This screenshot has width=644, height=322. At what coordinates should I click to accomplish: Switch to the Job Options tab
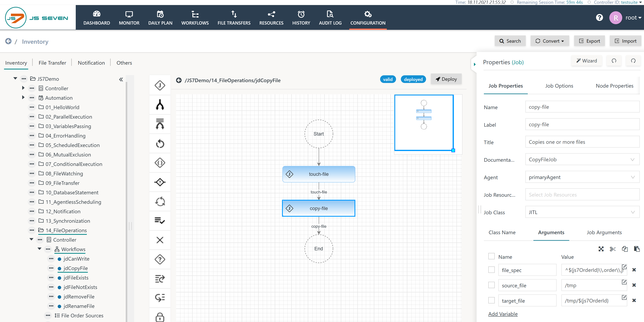[x=559, y=86]
